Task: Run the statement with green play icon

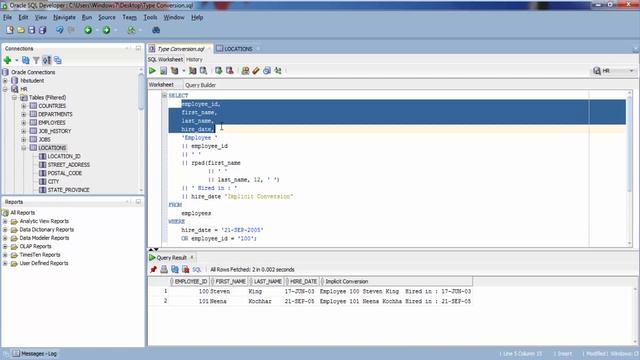Action: tap(152, 71)
